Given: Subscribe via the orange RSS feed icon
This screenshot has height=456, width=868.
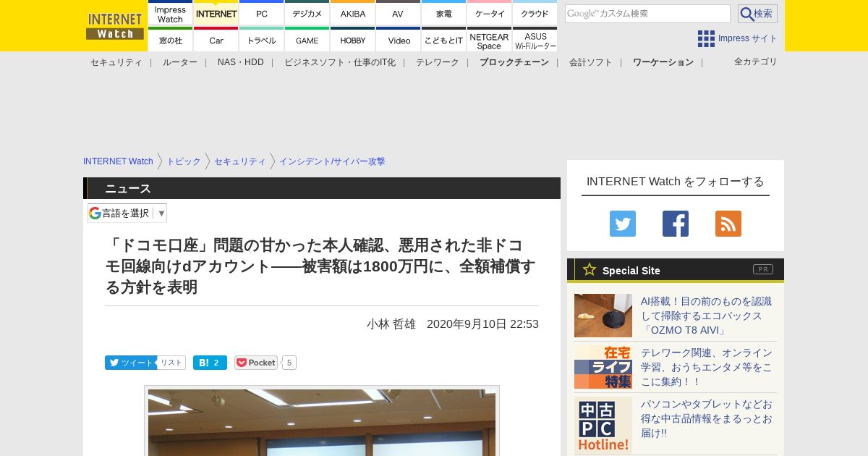Looking at the screenshot, I should coord(728,224).
